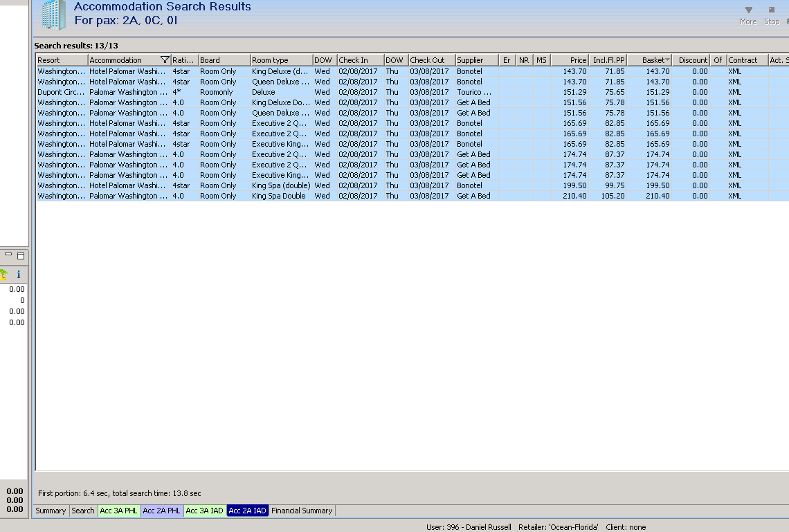Sort by the Contract column header
Viewport: 789px width, 532px height.
point(747,59)
